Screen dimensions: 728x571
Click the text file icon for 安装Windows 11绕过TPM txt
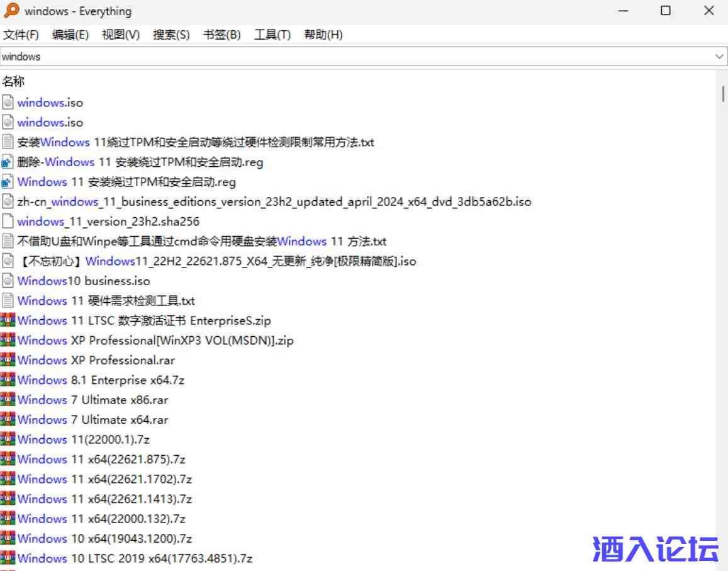pyautogui.click(x=8, y=142)
